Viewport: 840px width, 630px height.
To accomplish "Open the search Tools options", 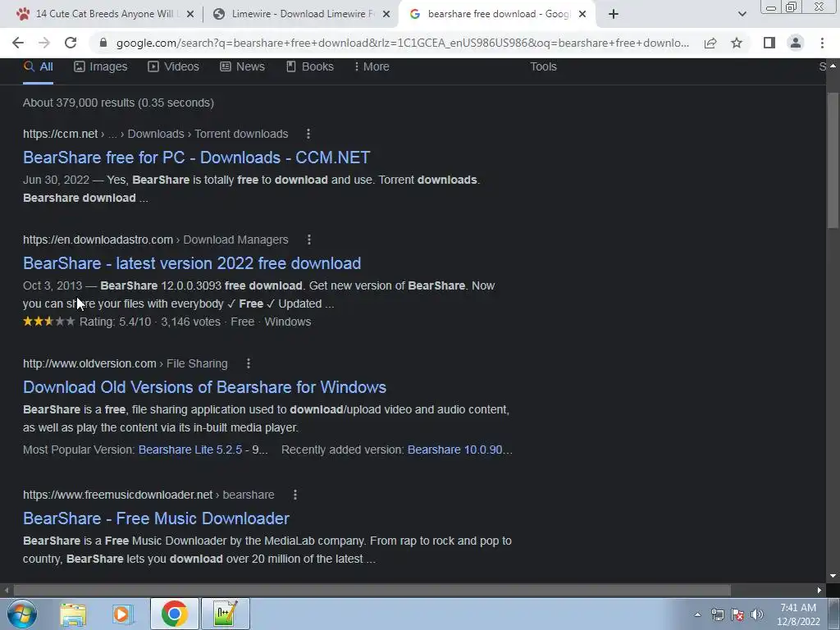I will 543,67.
